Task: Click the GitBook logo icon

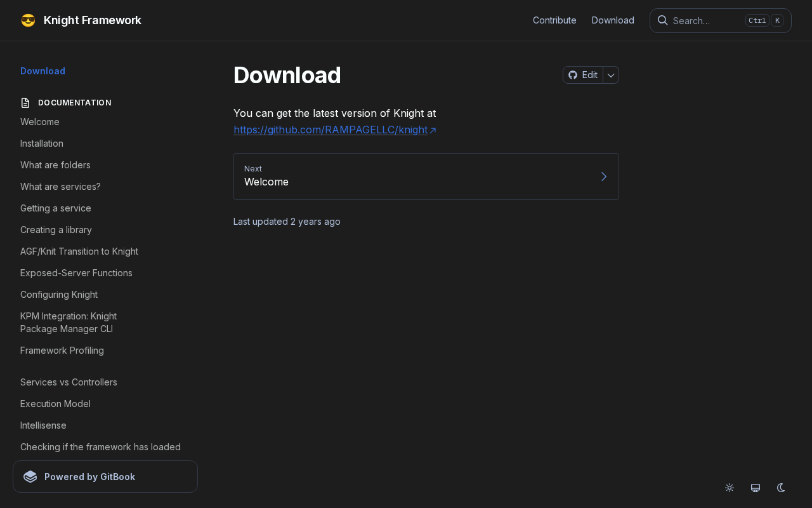Action: coord(30,477)
